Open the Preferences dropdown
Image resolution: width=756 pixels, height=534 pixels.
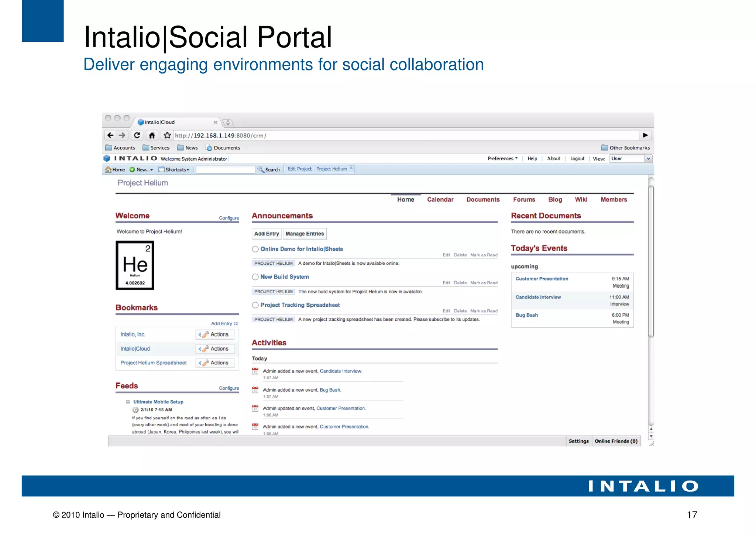502,158
